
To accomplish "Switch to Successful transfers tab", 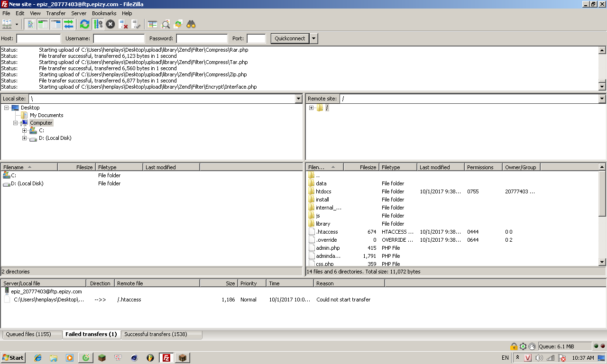I will click(156, 334).
